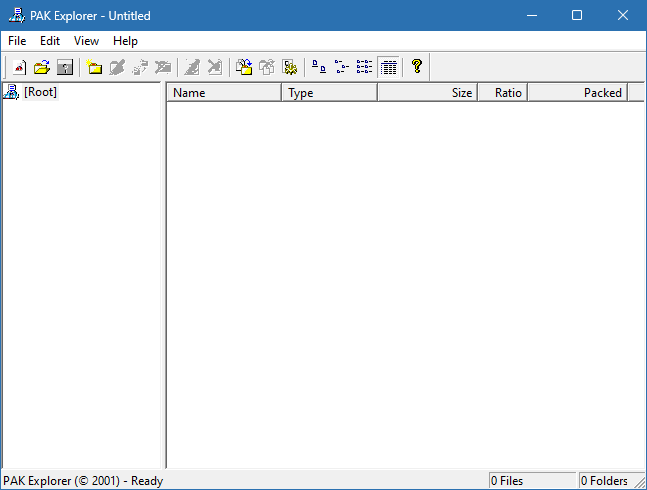The width and height of the screenshot is (647, 490).
Task: Click the greyed-out crossed-out page icon
Action: tap(215, 67)
